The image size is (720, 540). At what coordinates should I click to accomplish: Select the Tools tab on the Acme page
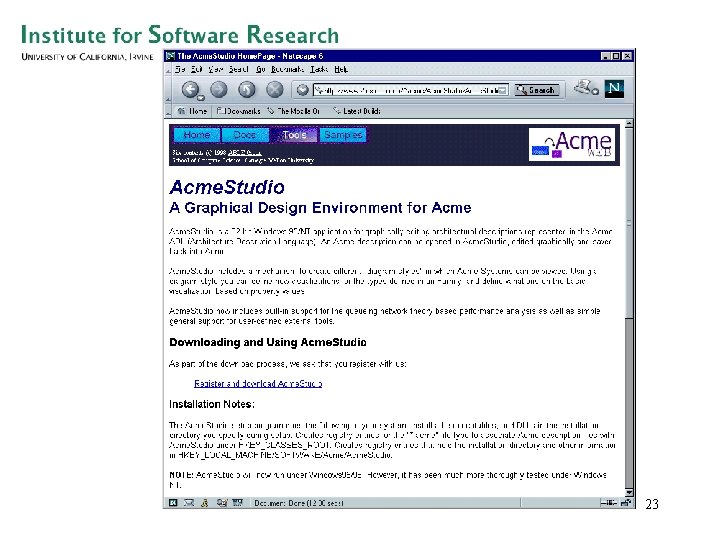click(x=294, y=135)
